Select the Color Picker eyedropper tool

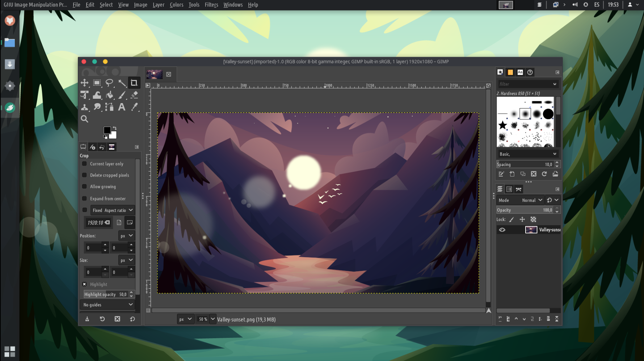pos(134,107)
